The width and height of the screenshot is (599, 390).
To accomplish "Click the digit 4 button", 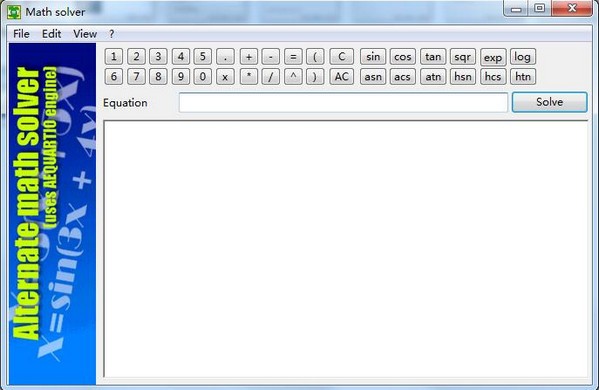I will (x=181, y=57).
